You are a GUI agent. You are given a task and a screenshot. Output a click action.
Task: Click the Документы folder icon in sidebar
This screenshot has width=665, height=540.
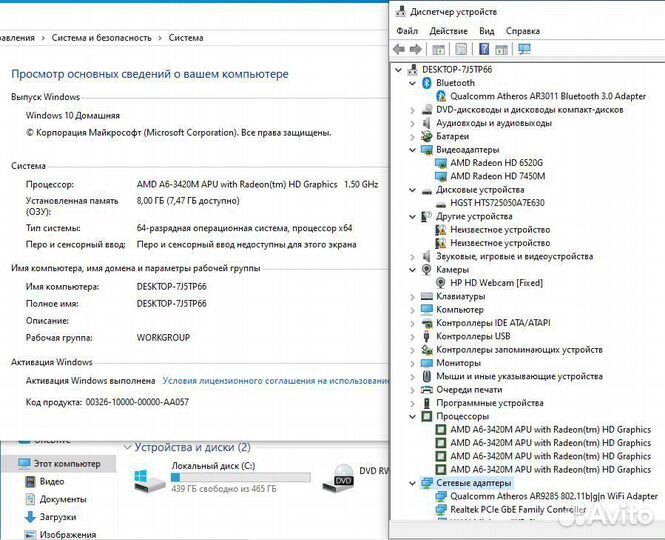(30, 499)
